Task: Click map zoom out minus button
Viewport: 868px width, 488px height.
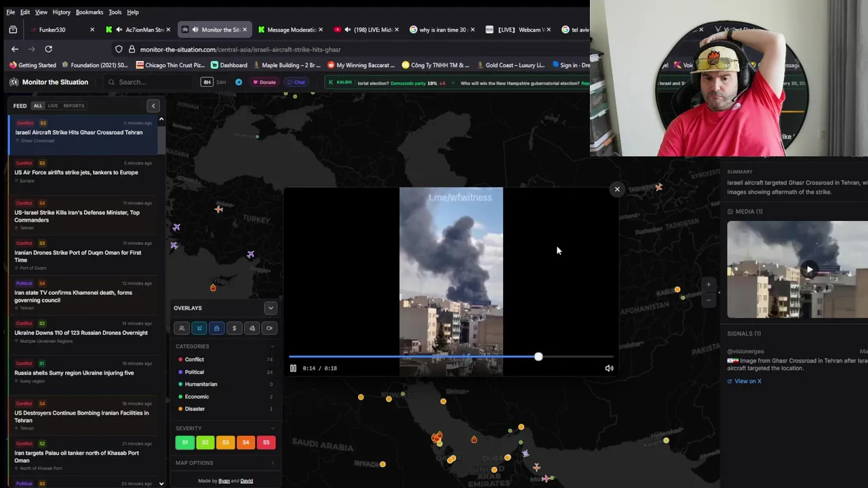Action: tap(709, 300)
